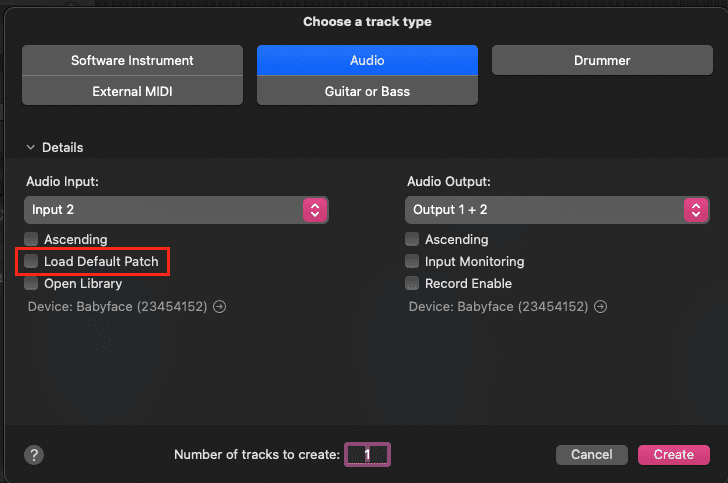
Task: Click the arrow icon beside output Device Babyface
Action: [x=601, y=307]
